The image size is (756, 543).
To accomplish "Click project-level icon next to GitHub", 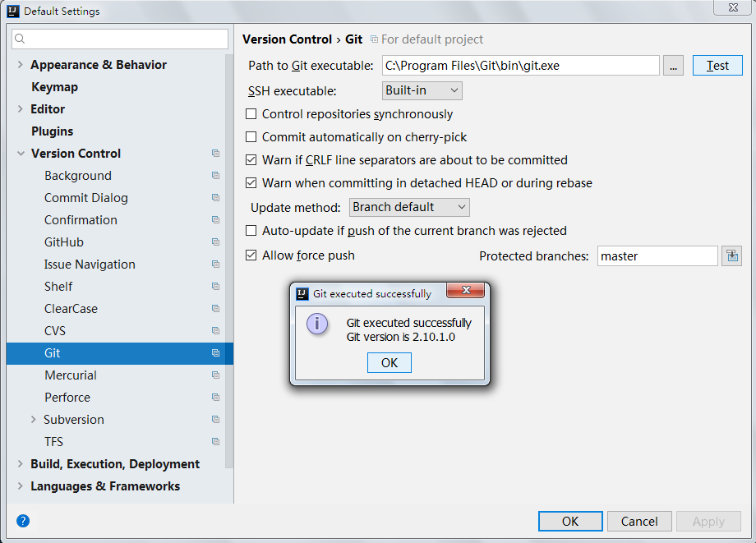I will [x=215, y=242].
